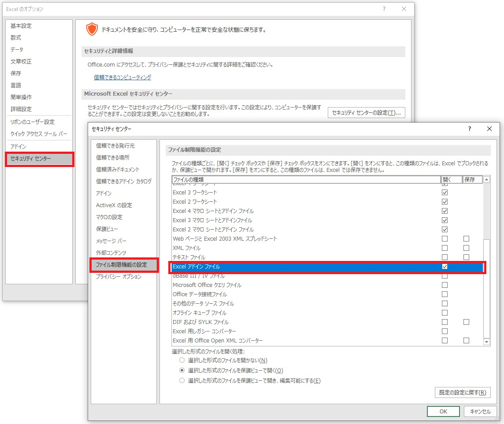504x424 pixels.
Task: Uncheck Open box for Excel アドイン ファイル
Action: (x=445, y=267)
